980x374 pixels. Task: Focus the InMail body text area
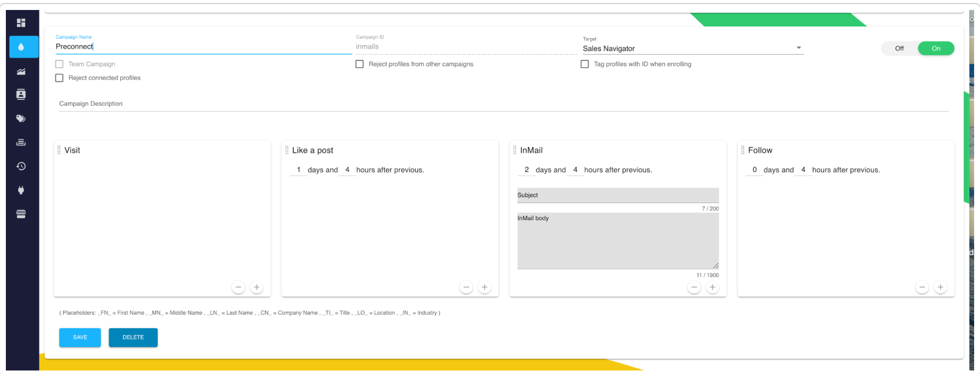click(x=618, y=241)
